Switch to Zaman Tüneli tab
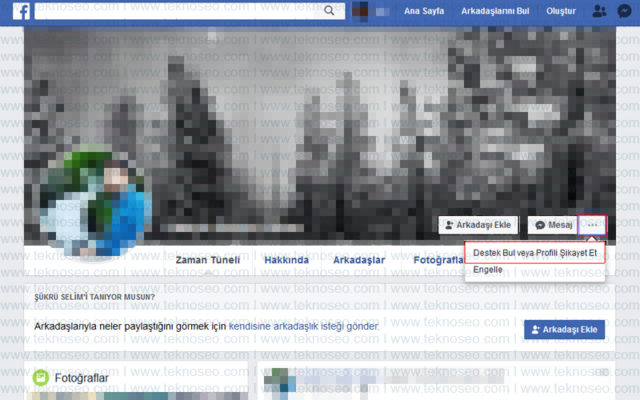Screen dimensions: 640x400 (208, 260)
